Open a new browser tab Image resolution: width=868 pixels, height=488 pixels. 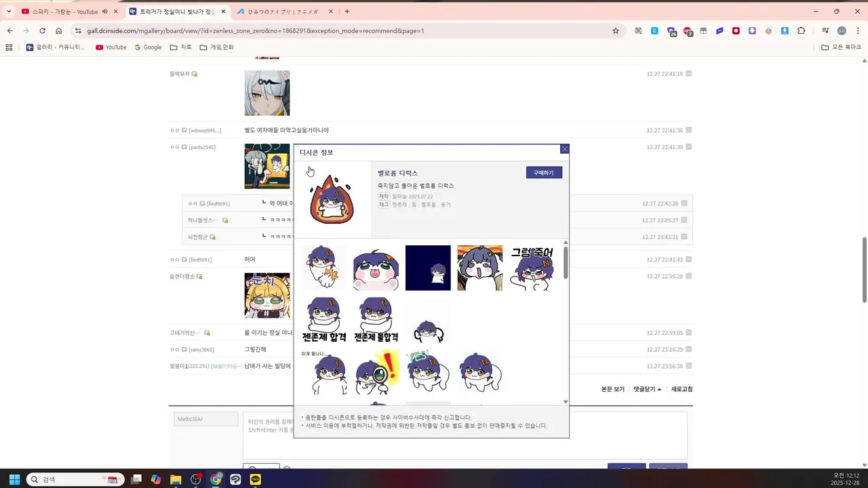[x=347, y=12]
